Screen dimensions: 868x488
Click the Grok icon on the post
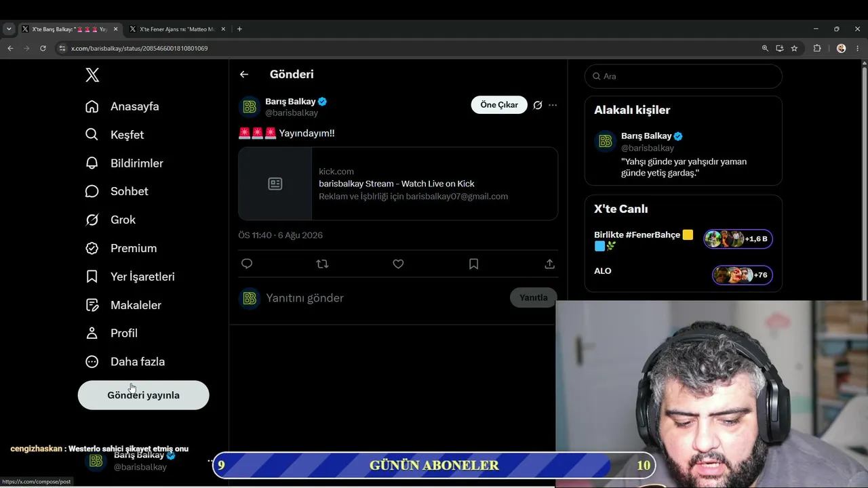click(538, 105)
